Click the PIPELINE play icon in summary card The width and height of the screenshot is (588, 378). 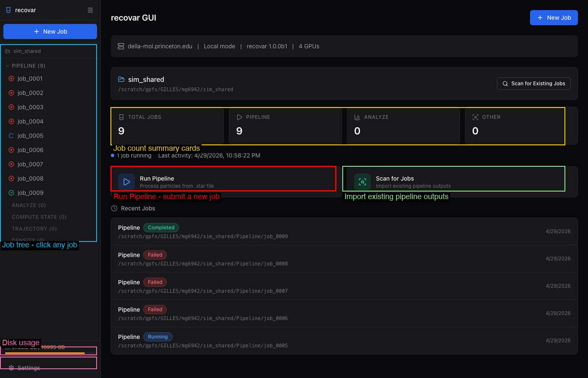tap(239, 117)
